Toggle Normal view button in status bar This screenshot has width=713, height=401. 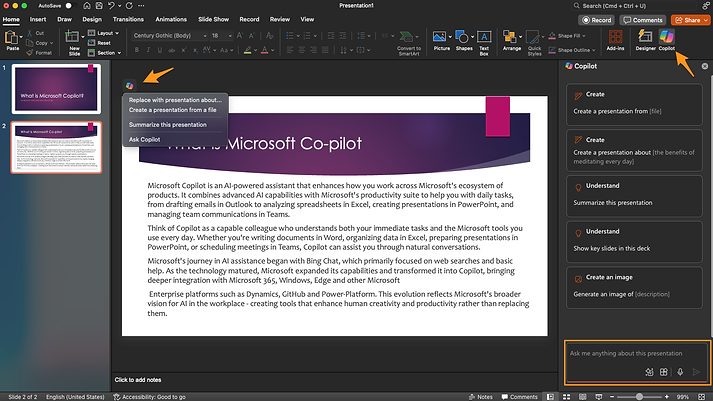[x=550, y=397]
